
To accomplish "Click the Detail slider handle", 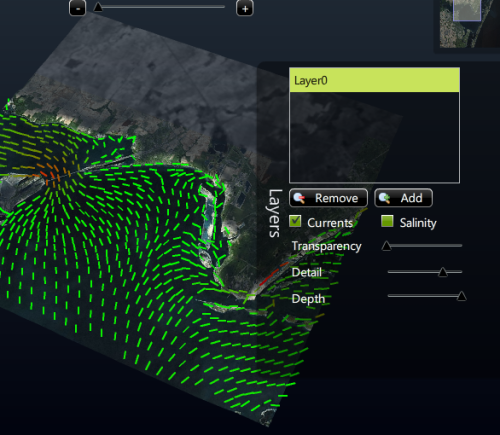I will 443,272.
